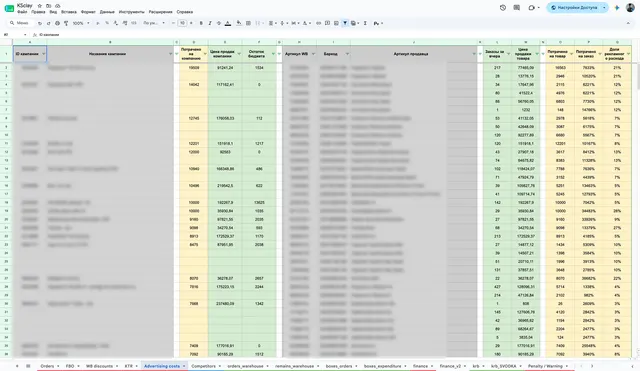640x371 pixels.
Task: Open vertical align dropdown
Action: 283,23
